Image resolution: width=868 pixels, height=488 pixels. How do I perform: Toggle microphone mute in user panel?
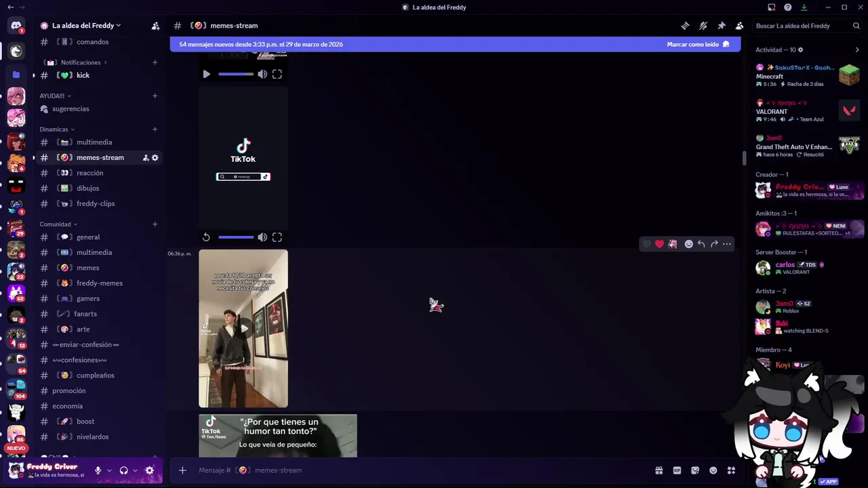tap(98, 470)
